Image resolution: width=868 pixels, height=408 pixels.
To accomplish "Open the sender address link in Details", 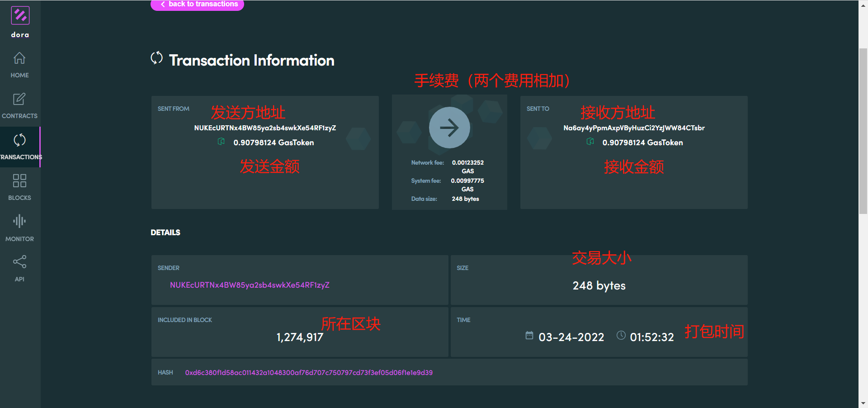I will coord(250,285).
